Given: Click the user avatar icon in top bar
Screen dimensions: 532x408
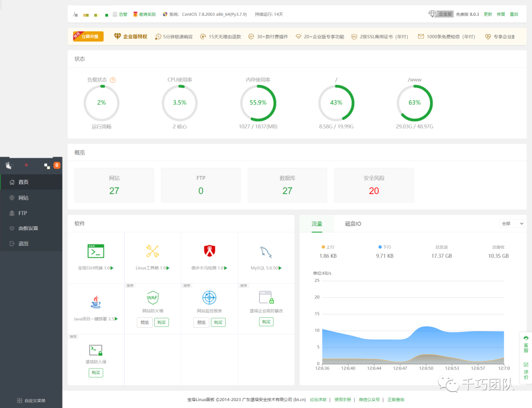Looking at the screenshot, I should click(75, 15).
